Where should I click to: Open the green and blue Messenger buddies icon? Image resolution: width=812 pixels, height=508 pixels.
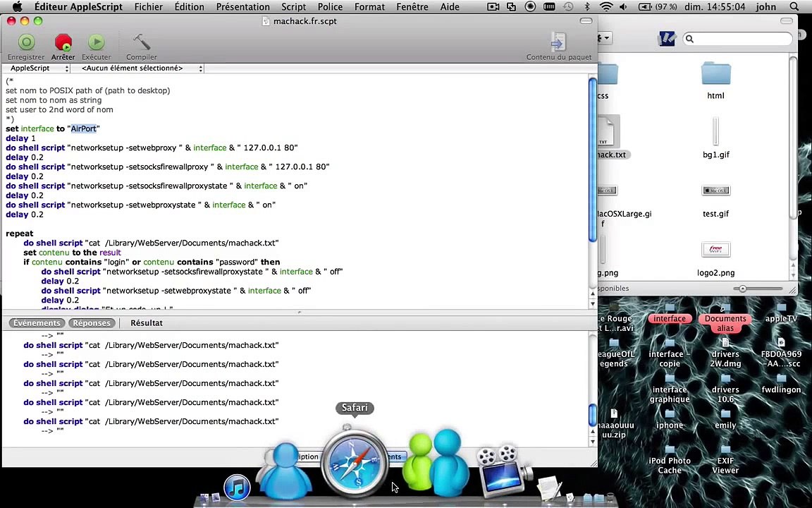coord(436,461)
